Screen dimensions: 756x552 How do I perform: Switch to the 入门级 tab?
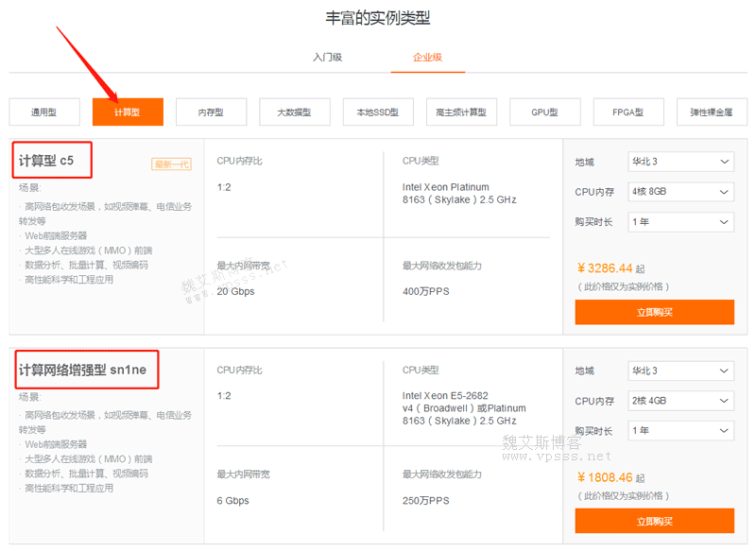[327, 58]
